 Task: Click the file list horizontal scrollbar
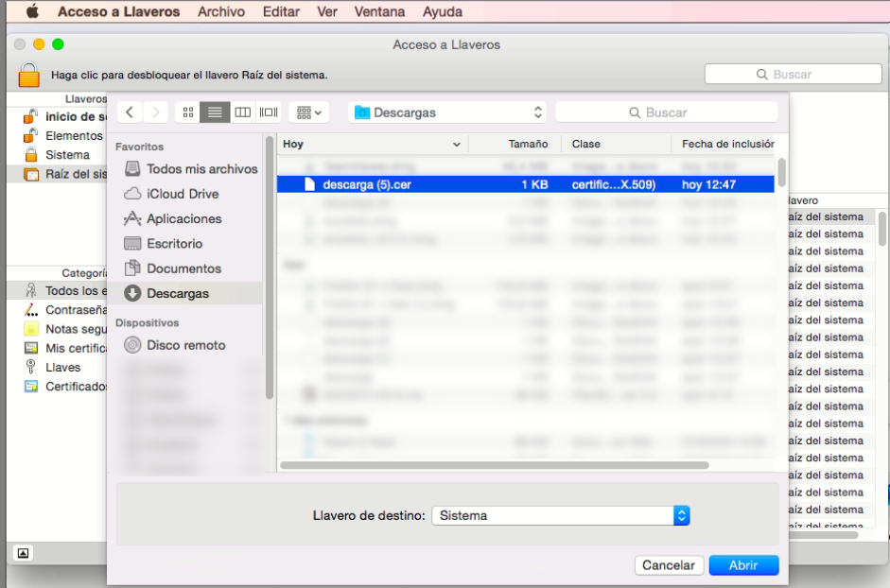coord(495,465)
